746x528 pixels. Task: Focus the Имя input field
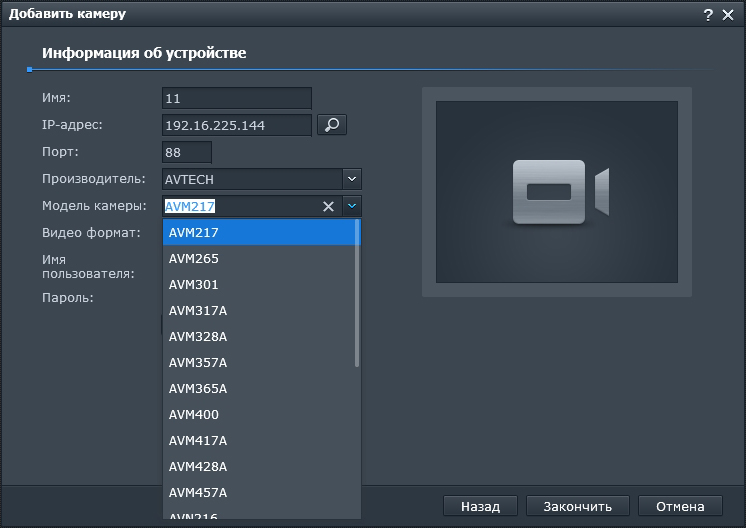click(236, 98)
